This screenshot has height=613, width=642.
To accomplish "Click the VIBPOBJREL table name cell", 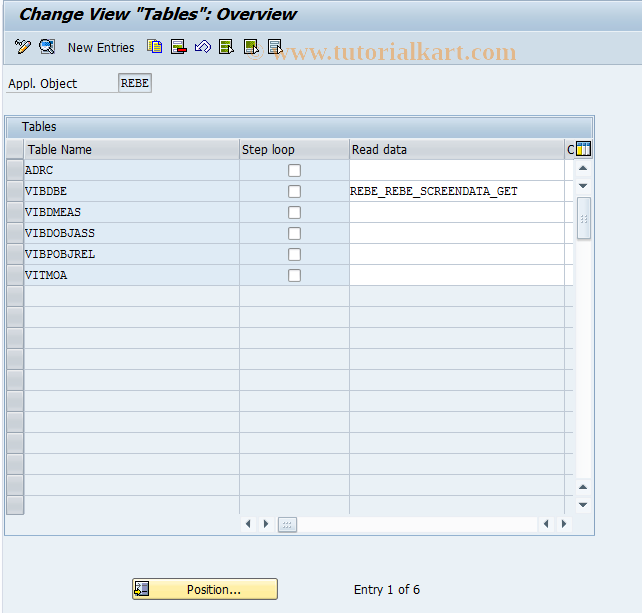I will point(131,254).
